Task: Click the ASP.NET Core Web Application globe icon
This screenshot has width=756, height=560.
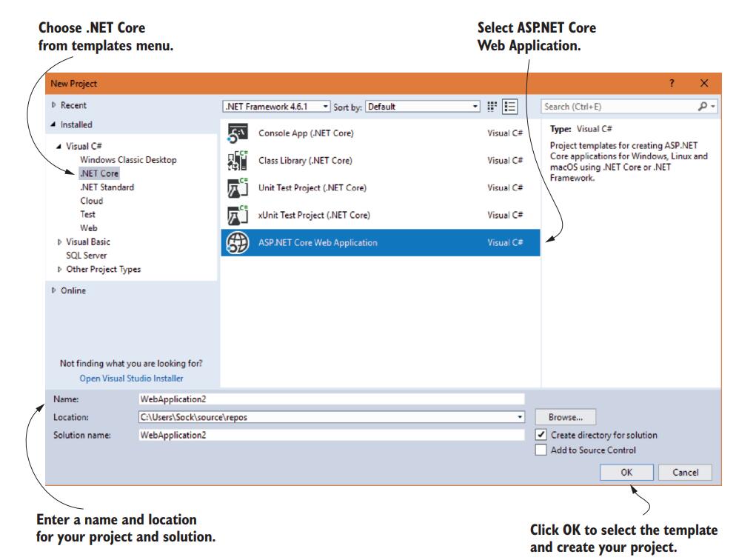Action: pyautogui.click(x=237, y=242)
